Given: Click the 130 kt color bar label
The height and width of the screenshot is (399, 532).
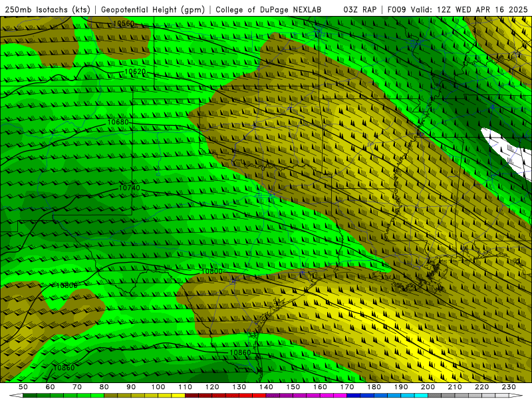Looking at the screenshot, I should click(239, 387).
